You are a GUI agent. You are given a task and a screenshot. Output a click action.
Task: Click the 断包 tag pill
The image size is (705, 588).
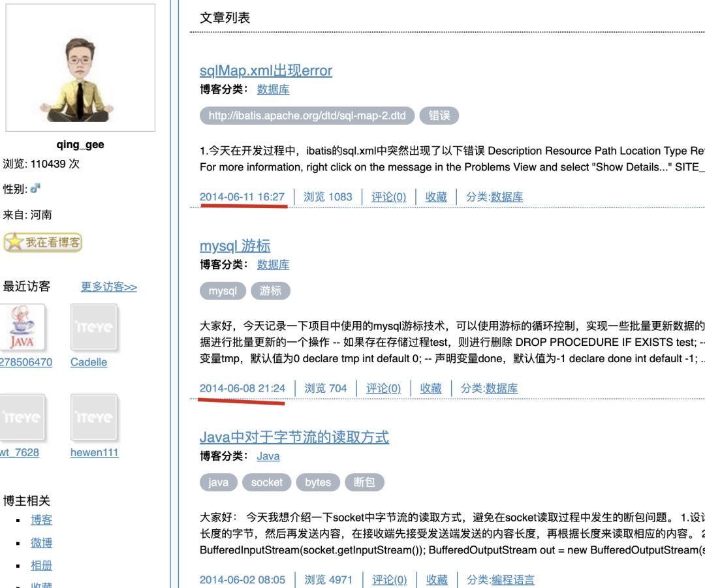364,482
